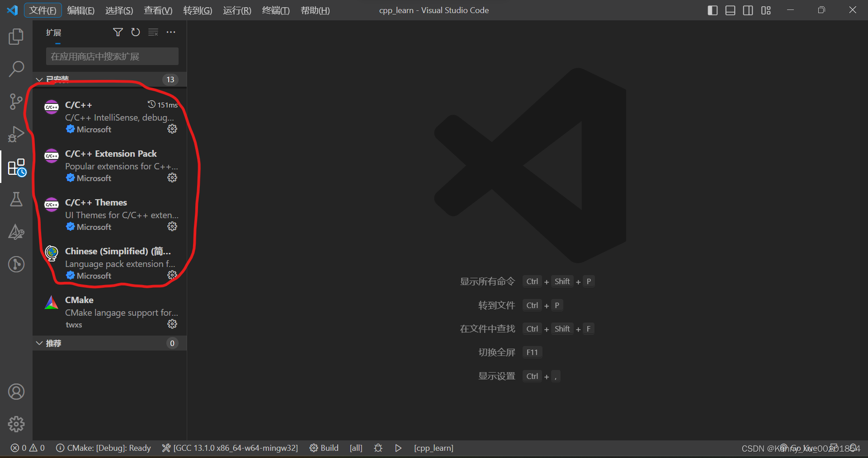Open manage gear for C/C++ Themes
Image resolution: width=868 pixels, height=458 pixels.
click(172, 227)
